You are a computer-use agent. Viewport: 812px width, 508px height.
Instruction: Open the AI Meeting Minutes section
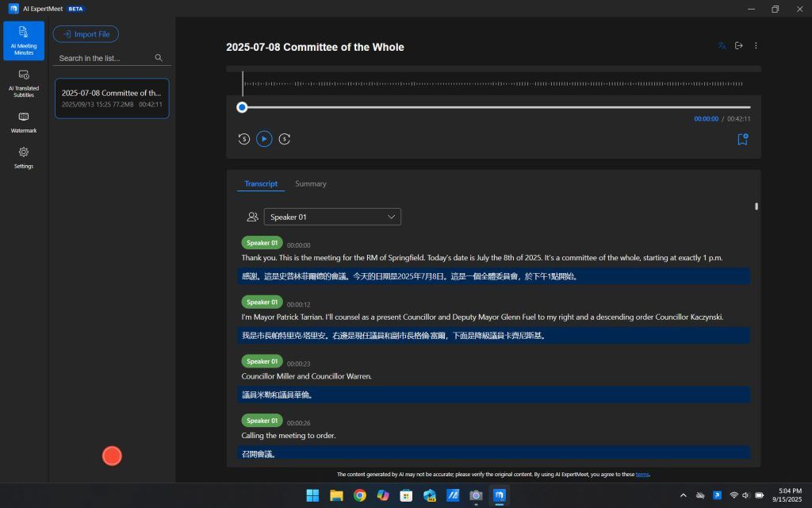point(24,40)
